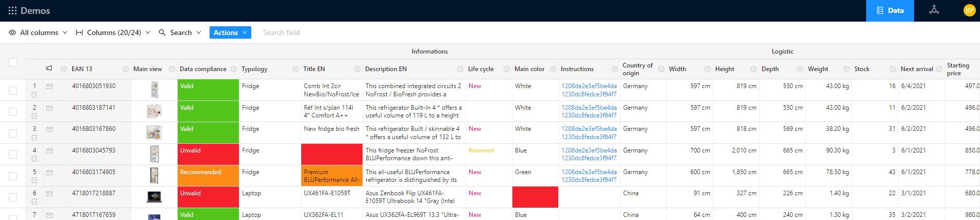Screen dimensions: 980x220
Task: Open instructions link 1208de2e3ef5be4da in row 1
Action: (589, 86)
